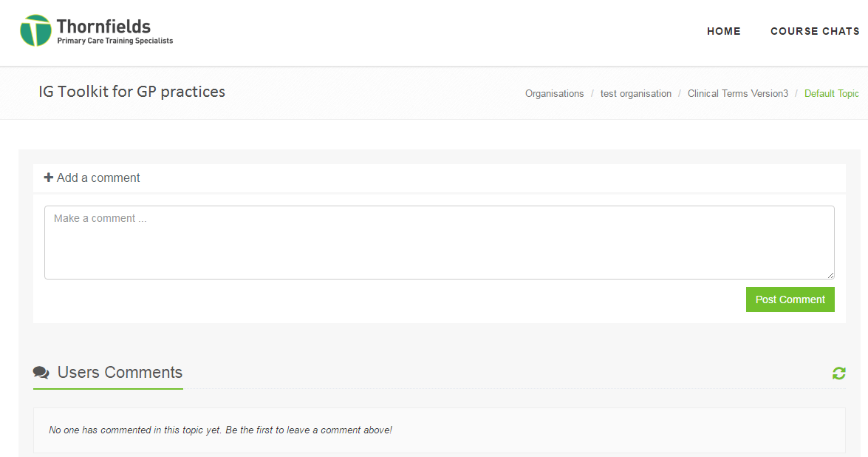Click the plus icon beside Add a comment
This screenshot has width=868, height=457.
tap(49, 177)
